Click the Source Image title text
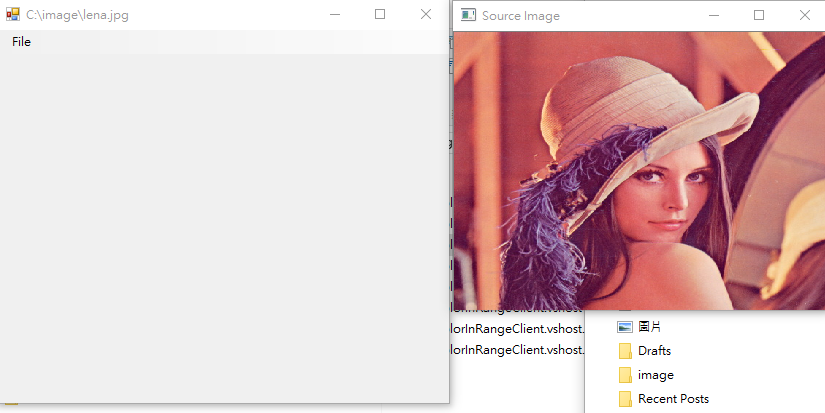Screen dimensions: 825x413 (521, 16)
